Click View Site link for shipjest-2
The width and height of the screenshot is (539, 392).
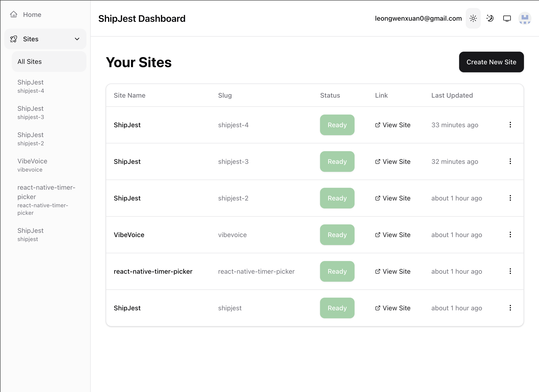click(396, 198)
